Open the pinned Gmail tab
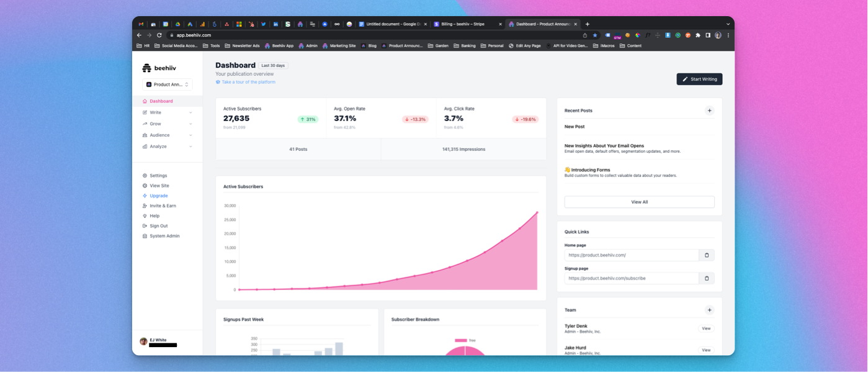Viewport: 868px width, 372px height. [141, 24]
